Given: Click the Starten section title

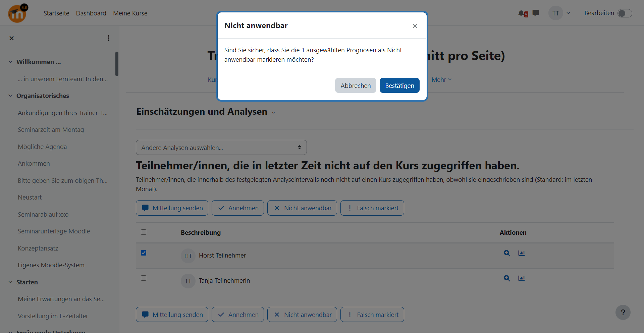Looking at the screenshot, I should [x=27, y=282].
